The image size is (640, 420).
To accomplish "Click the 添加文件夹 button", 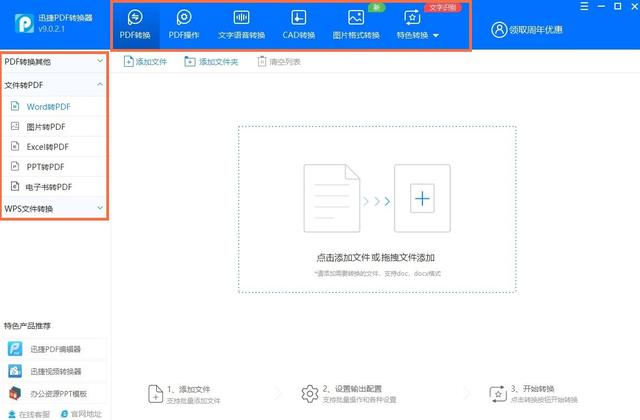I will 211,62.
